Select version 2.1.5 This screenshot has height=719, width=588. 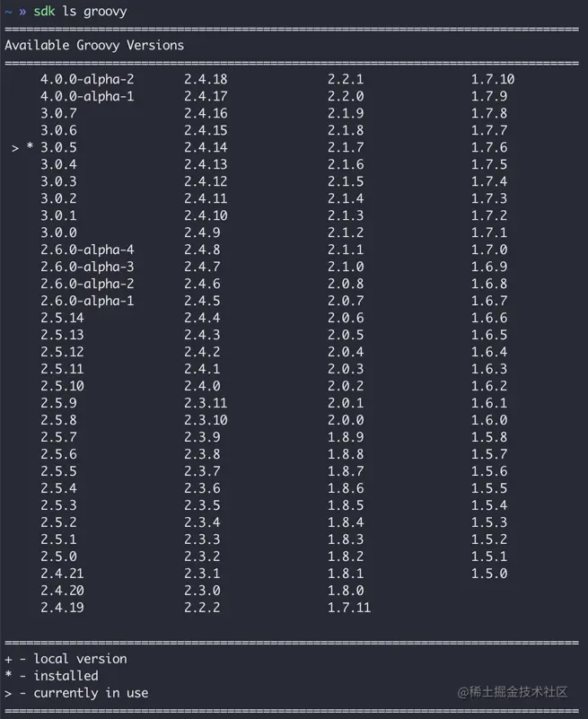pos(346,181)
